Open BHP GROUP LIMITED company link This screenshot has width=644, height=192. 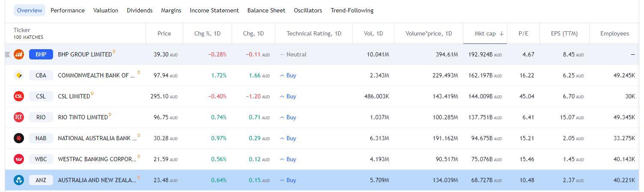click(x=85, y=54)
